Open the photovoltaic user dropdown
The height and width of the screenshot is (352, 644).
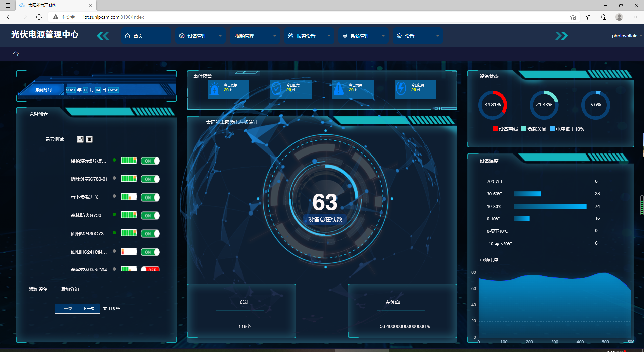(x=627, y=36)
